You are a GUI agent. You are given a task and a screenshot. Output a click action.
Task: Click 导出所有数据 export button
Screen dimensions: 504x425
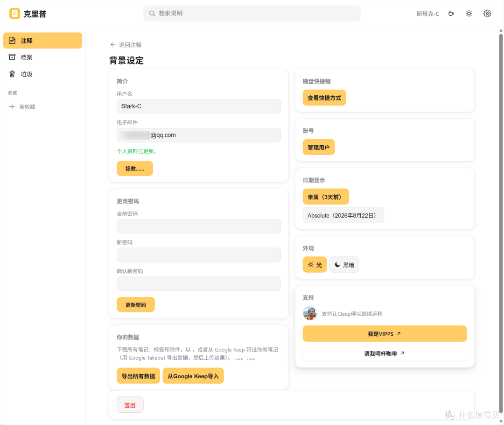(x=138, y=376)
